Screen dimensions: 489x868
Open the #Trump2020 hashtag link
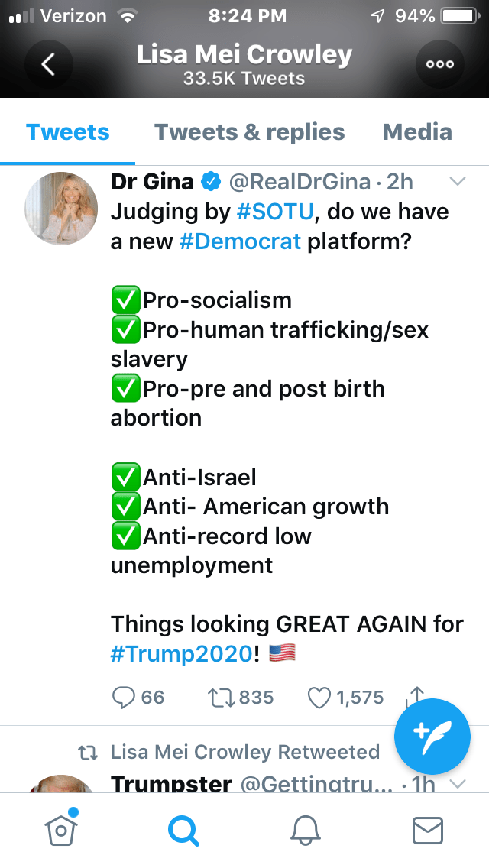tap(181, 653)
